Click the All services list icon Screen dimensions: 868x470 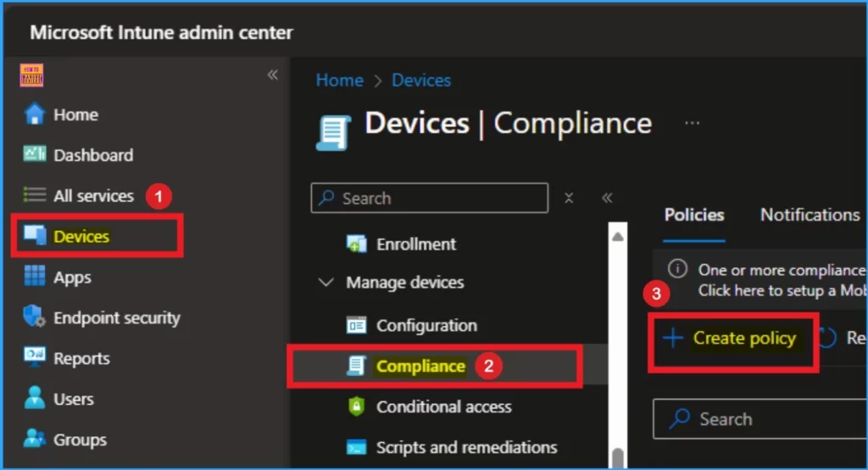[x=34, y=195]
